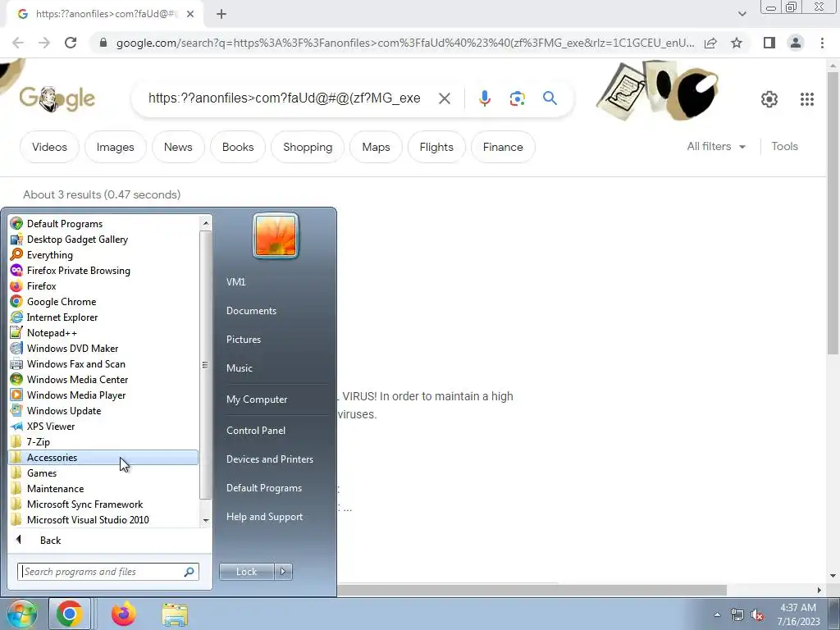
Task: Filter results by Books
Action: pyautogui.click(x=238, y=147)
